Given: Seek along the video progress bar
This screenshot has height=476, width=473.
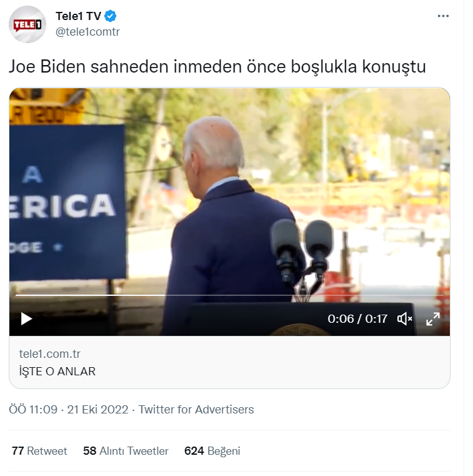Looking at the screenshot, I should click(229, 295).
